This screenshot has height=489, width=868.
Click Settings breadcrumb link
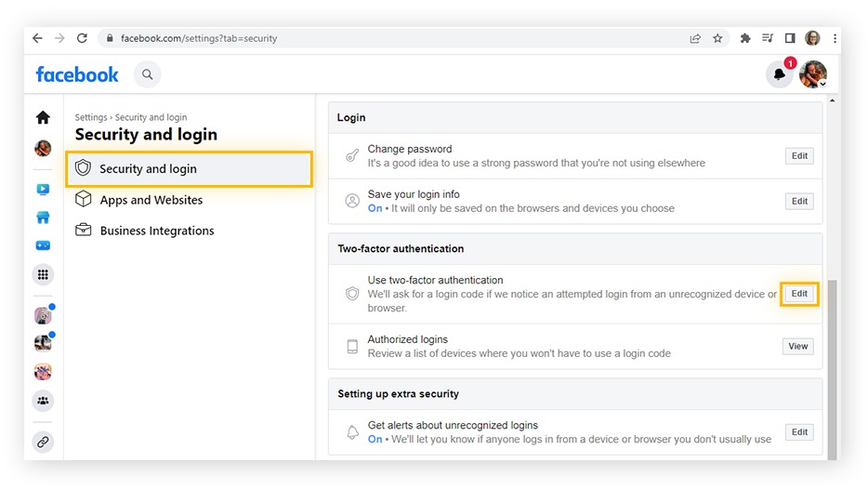pyautogui.click(x=91, y=117)
